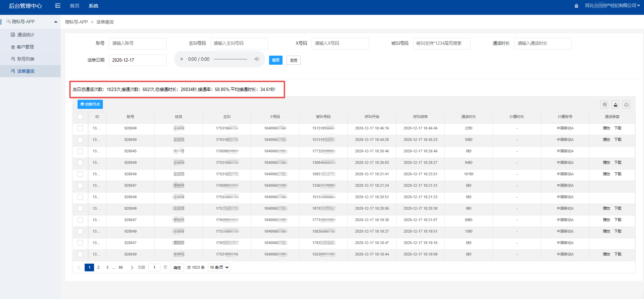Mute the audio player volume icon
This screenshot has width=644, height=299.
tap(257, 59)
